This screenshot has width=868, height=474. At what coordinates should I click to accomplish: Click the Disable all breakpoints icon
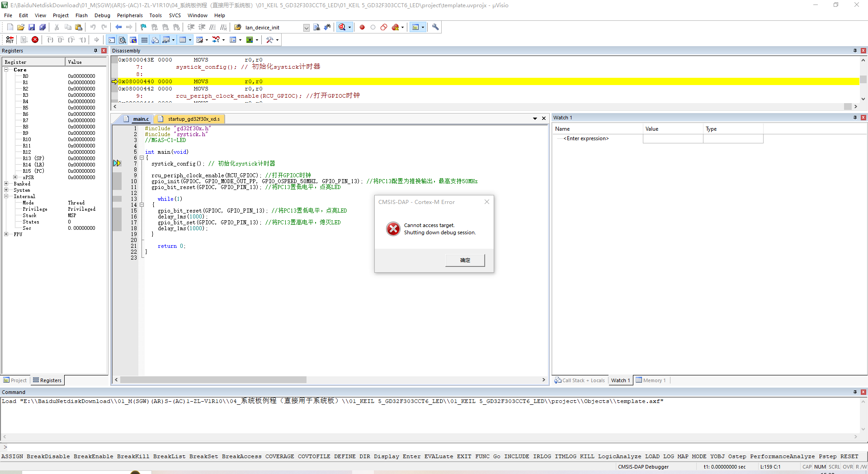click(384, 27)
